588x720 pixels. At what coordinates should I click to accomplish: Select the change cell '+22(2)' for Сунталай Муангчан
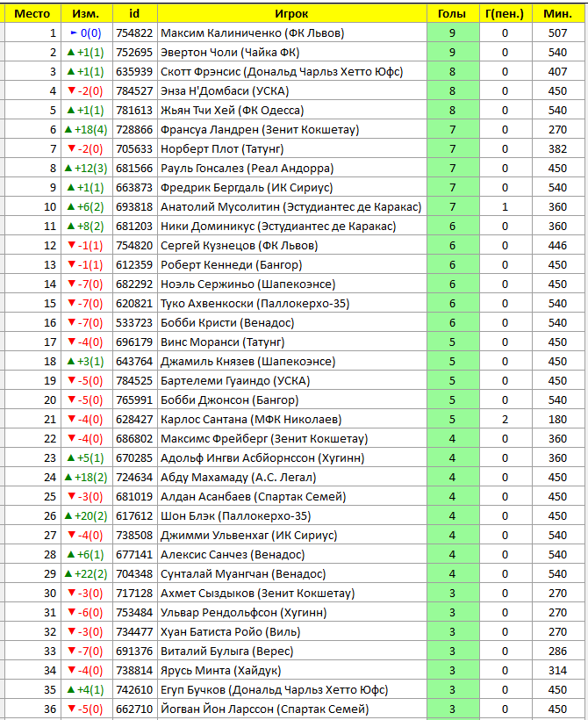tap(87, 573)
